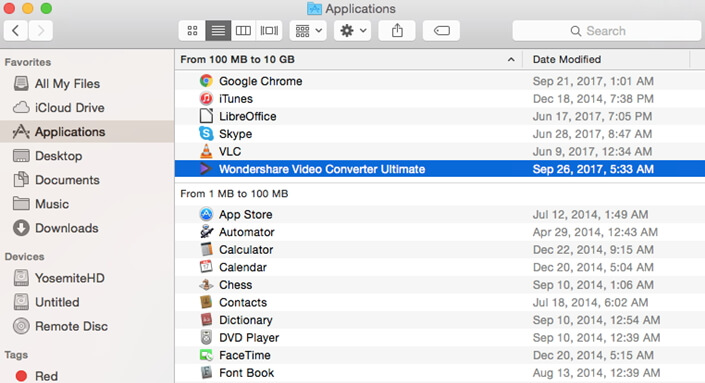This screenshot has width=705, height=383.
Task: Select the FaceTime name text
Action: pos(245,355)
